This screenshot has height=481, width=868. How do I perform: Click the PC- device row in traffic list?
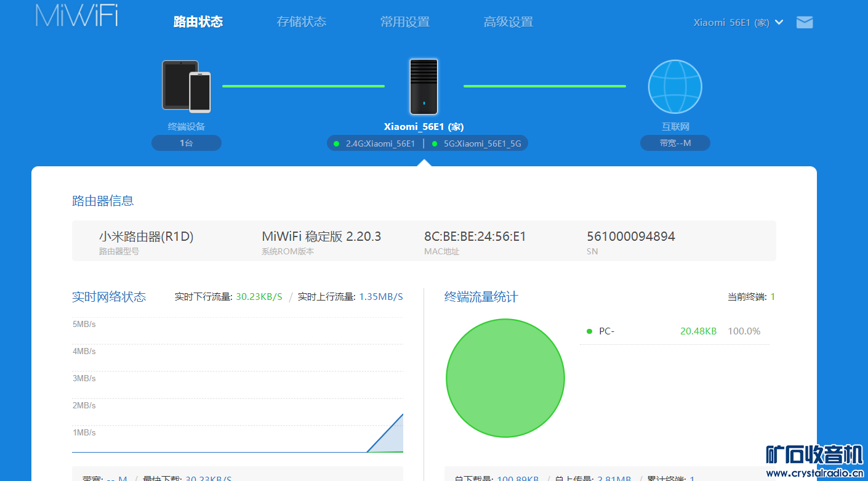tap(674, 331)
